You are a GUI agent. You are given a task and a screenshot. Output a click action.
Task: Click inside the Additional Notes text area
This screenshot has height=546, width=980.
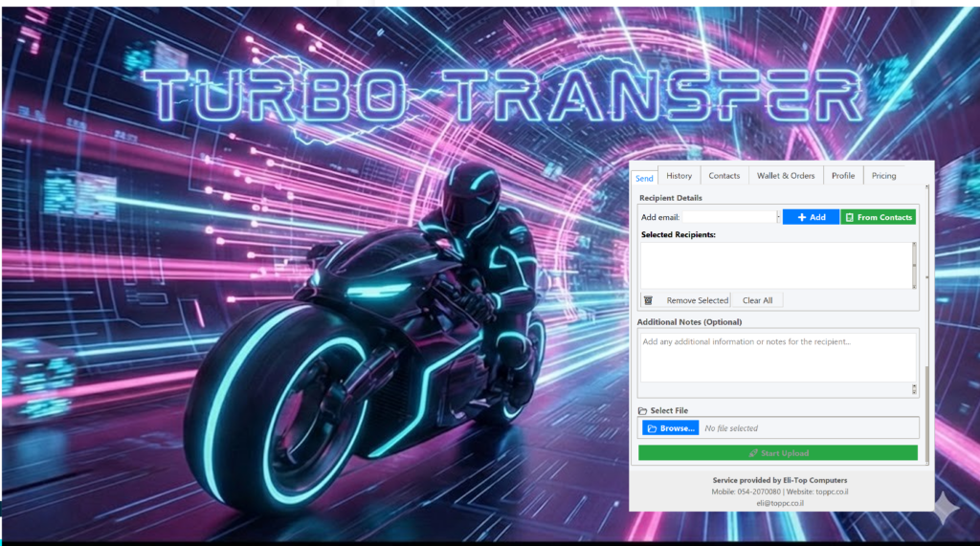[x=775, y=357]
